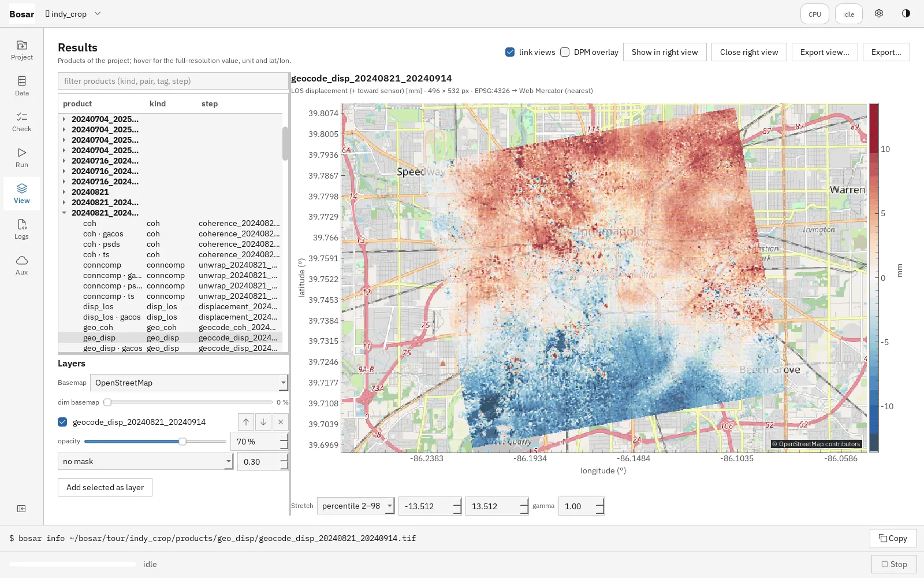Select the geo_coh product row
This screenshot has height=578, width=924.
(170, 328)
